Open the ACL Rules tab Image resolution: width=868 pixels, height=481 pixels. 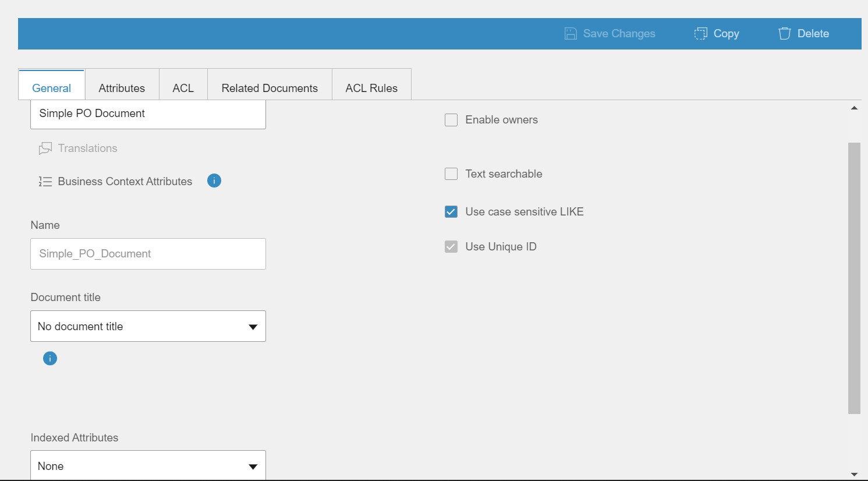pyautogui.click(x=371, y=88)
